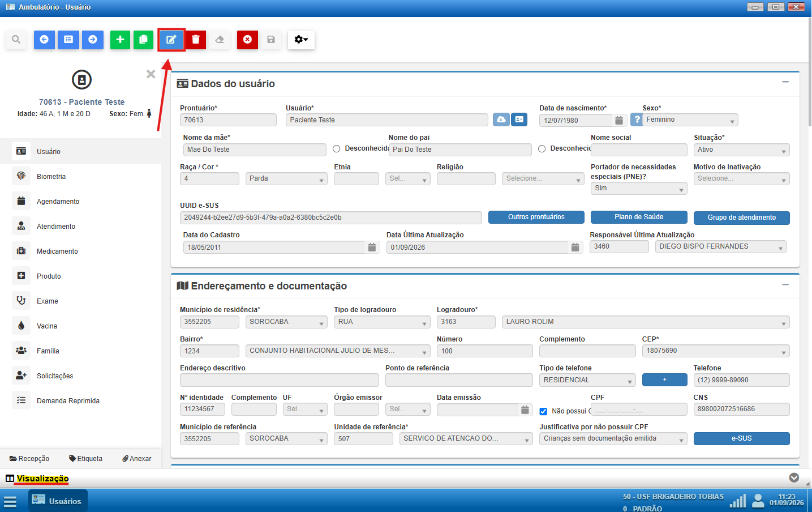This screenshot has height=512, width=812.
Task: Click the edit record pencil icon
Action: [171, 40]
